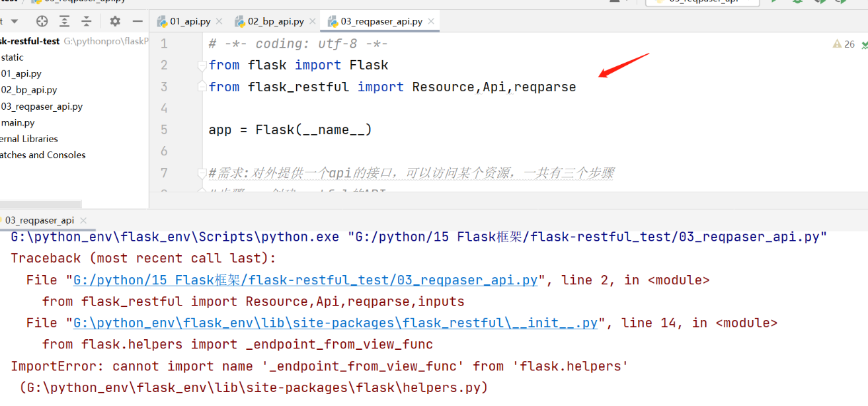The width and height of the screenshot is (868, 406).
Task: Open the run configuration dropdown top-right
Action: coord(702,3)
